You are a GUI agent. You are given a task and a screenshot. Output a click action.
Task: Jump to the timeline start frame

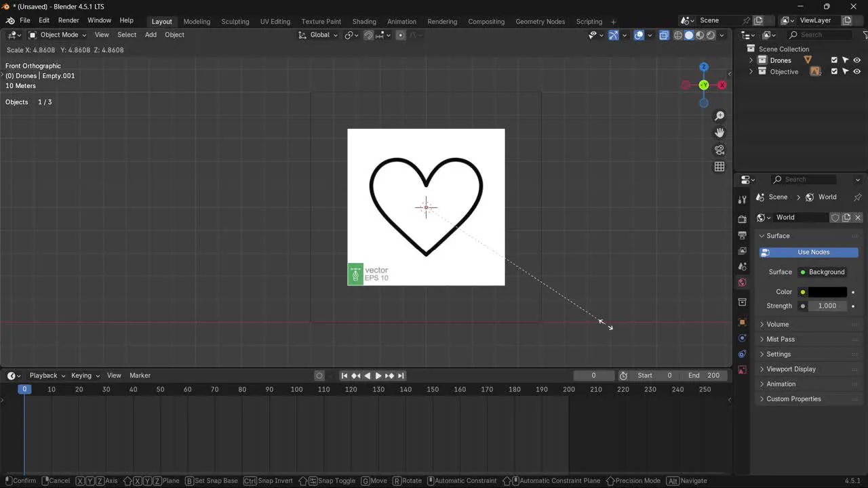344,375
